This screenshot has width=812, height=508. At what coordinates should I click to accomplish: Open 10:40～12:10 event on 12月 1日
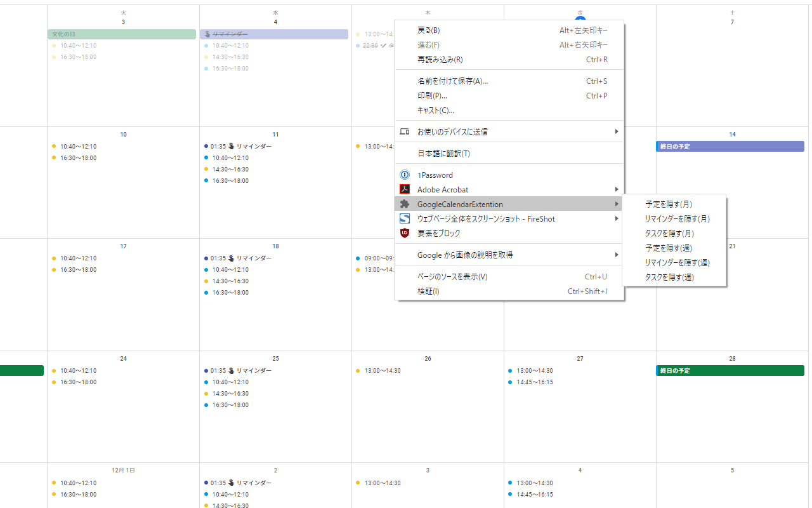75,483
